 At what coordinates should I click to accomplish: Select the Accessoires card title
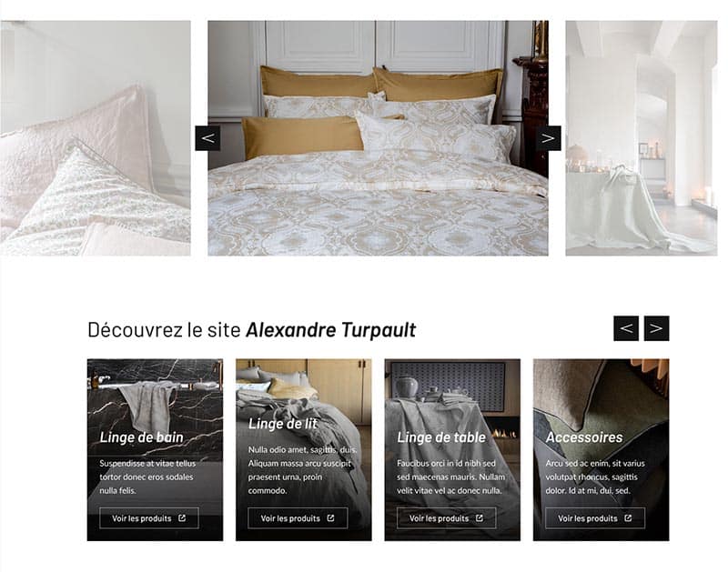coord(584,437)
